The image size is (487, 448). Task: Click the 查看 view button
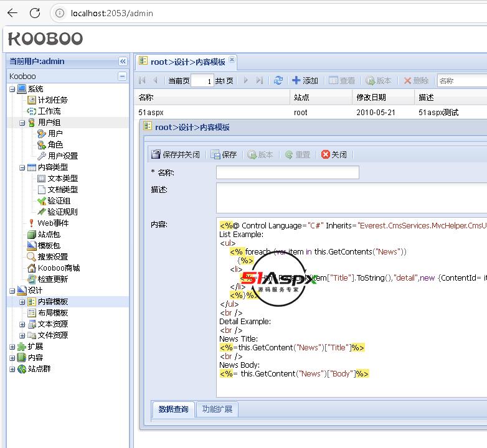pos(342,80)
